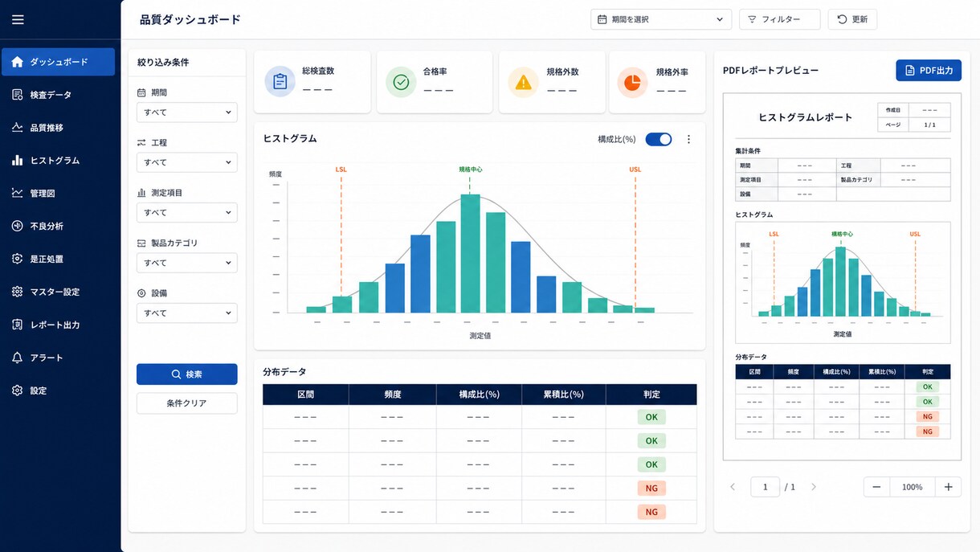Screen dimensions: 980x552
Task: Click the 100% zoom level value
Action: coord(912,487)
